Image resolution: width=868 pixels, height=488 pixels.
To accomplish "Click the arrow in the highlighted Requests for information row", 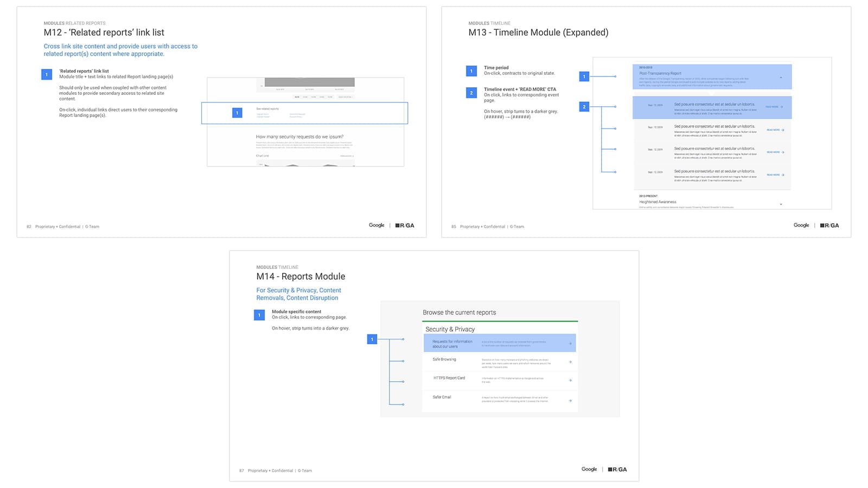I will [570, 343].
